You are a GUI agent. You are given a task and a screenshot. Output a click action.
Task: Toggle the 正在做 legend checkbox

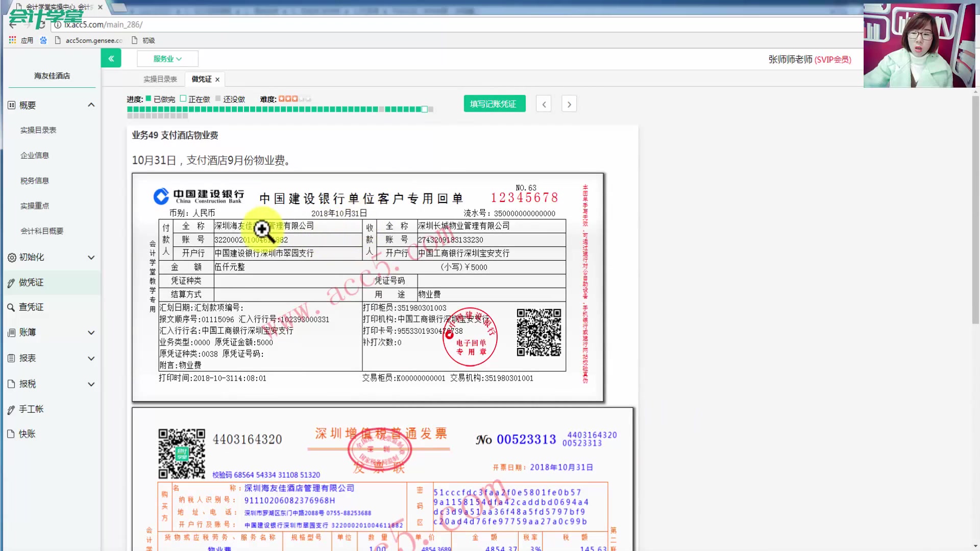click(184, 98)
